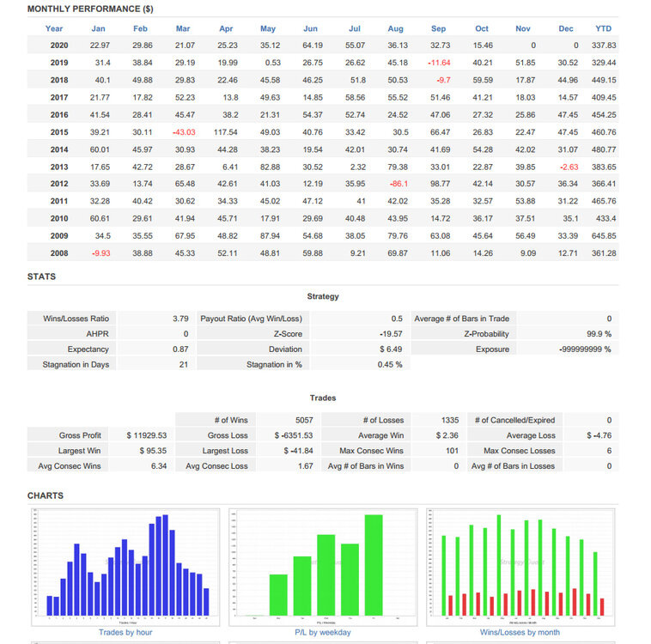
Task: Click the May column header
Action: pos(268,28)
